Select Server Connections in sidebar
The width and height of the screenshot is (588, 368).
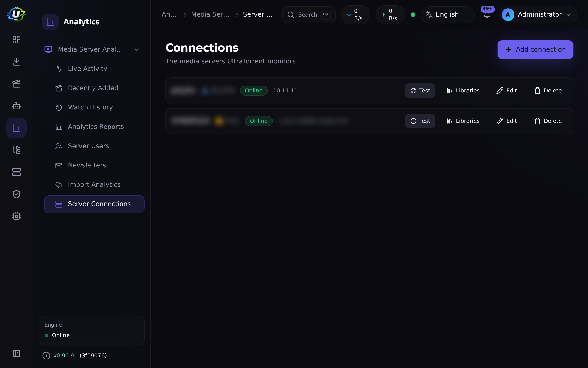[x=94, y=204]
